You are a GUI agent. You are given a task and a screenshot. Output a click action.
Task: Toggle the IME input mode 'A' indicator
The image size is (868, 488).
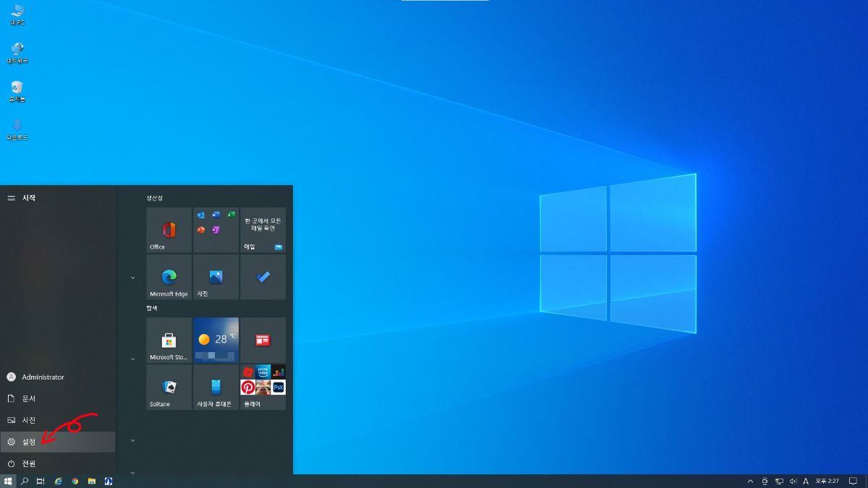[806, 481]
